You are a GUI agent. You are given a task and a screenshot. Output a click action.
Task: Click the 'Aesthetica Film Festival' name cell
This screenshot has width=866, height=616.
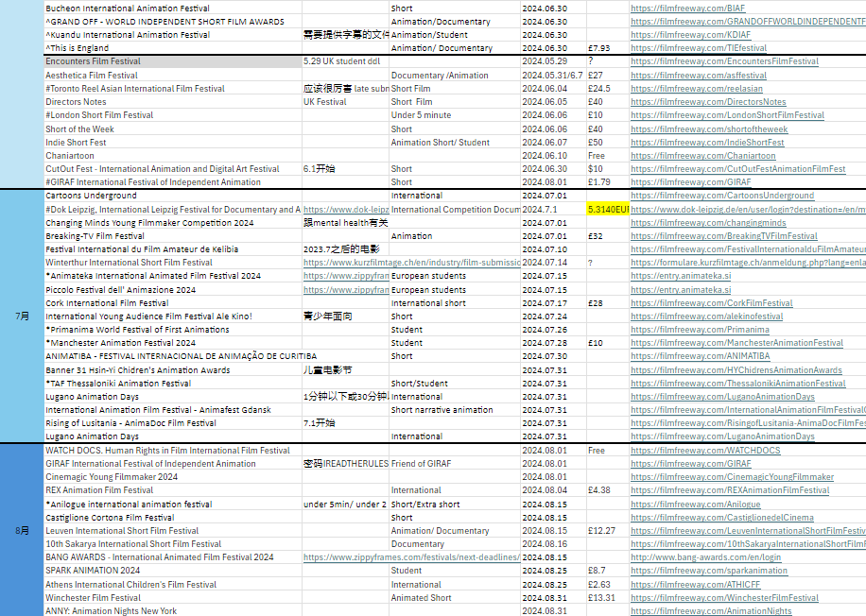pos(173,75)
